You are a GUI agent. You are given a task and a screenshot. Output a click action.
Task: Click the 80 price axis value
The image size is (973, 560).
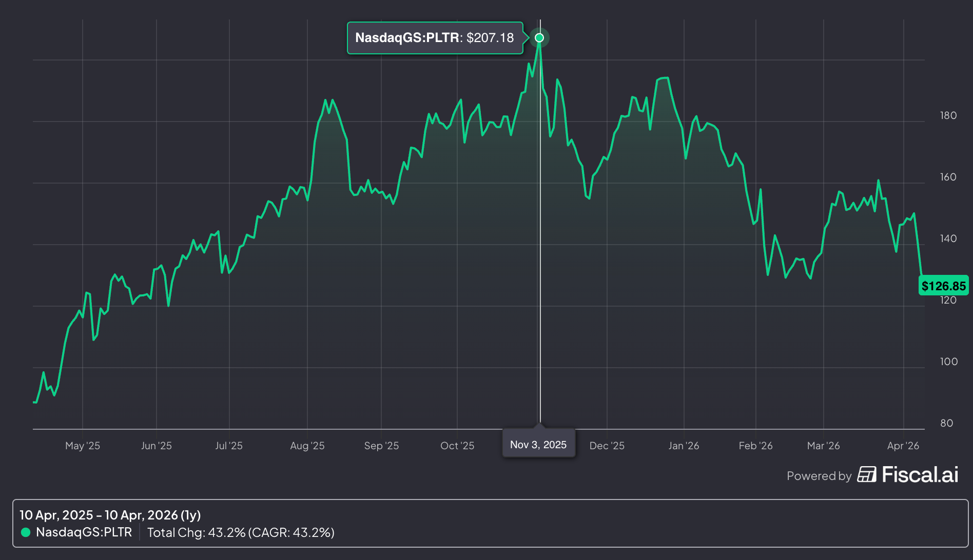click(947, 423)
